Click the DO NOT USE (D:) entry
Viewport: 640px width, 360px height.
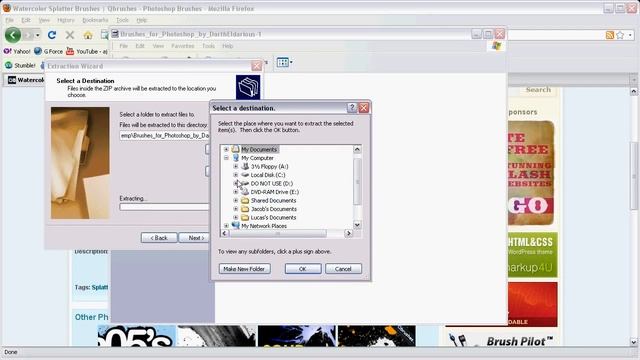coord(271,183)
